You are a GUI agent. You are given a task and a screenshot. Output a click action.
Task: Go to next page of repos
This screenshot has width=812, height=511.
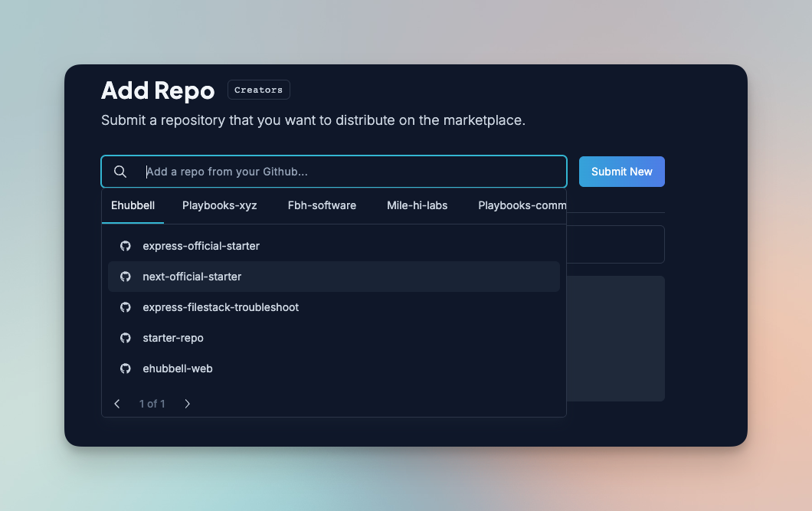click(x=188, y=404)
